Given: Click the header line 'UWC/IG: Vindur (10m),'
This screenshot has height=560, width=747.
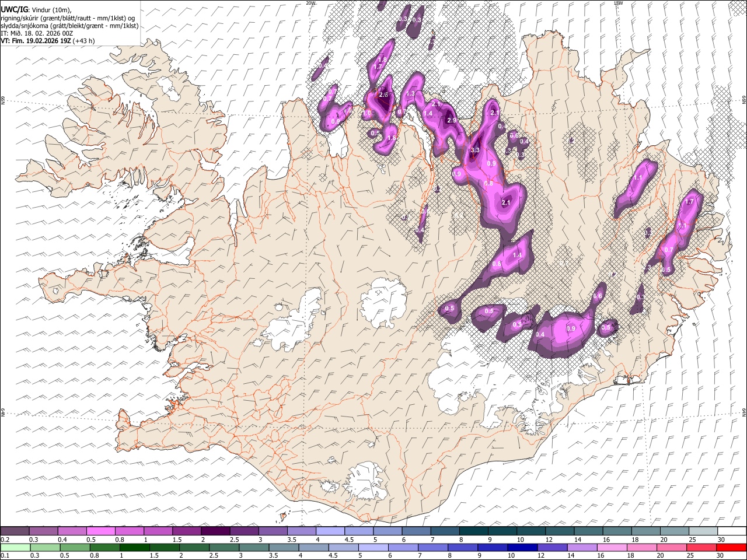Looking at the screenshot, I should pos(36,9).
